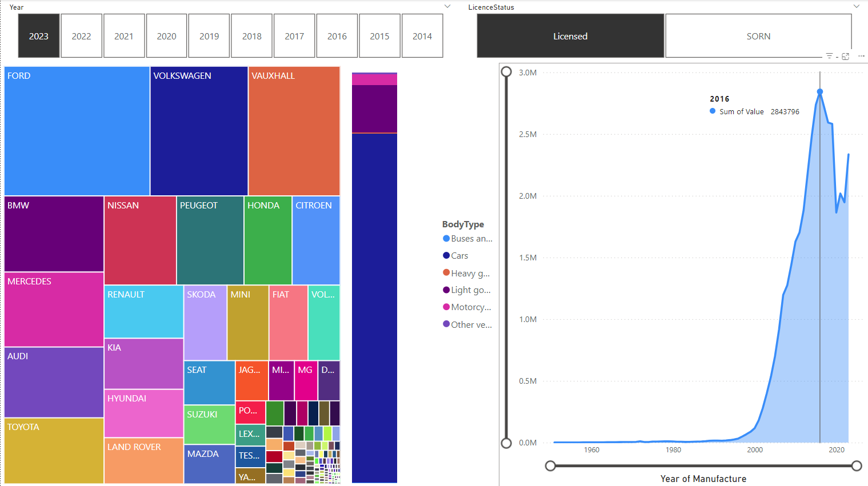Select the LAND ROVER treemap tile
The width and height of the screenshot is (868, 486).
click(144, 461)
